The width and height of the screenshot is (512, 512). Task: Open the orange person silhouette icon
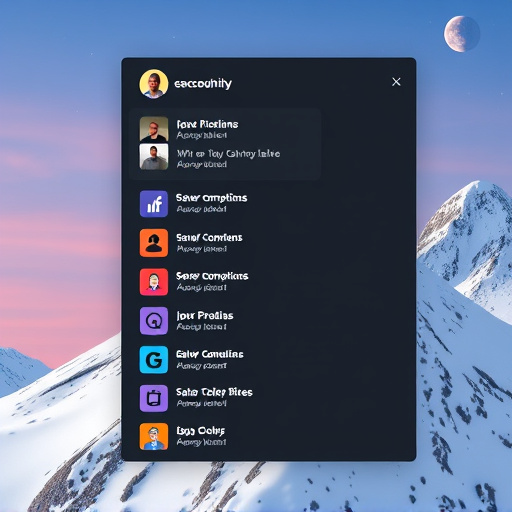click(154, 243)
